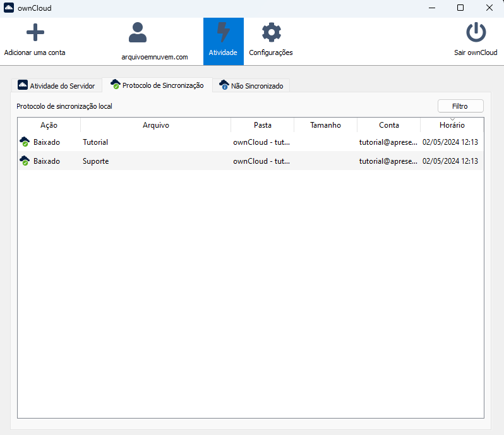Image resolution: width=504 pixels, height=435 pixels.
Task: Minimize the ownCloud window
Action: tap(432, 8)
